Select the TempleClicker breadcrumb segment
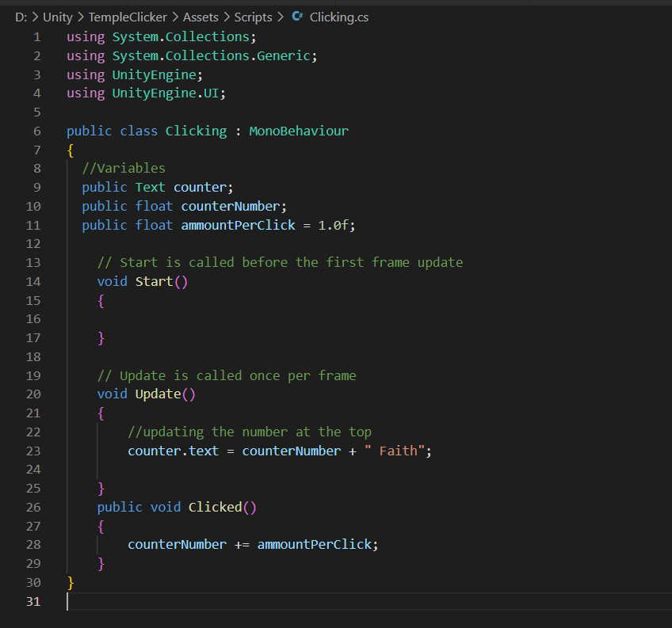672x628 pixels. coord(128,17)
